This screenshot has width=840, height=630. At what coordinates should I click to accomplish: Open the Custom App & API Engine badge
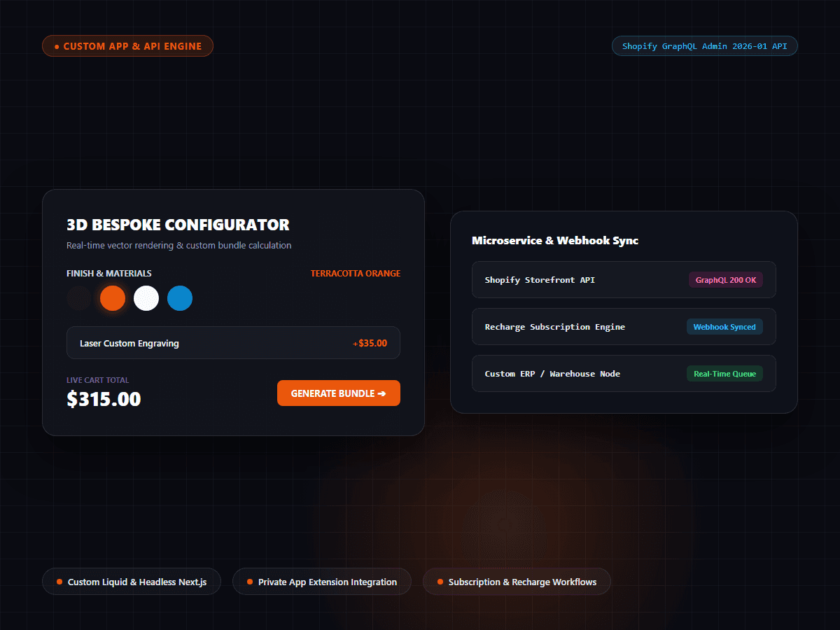pyautogui.click(x=127, y=46)
